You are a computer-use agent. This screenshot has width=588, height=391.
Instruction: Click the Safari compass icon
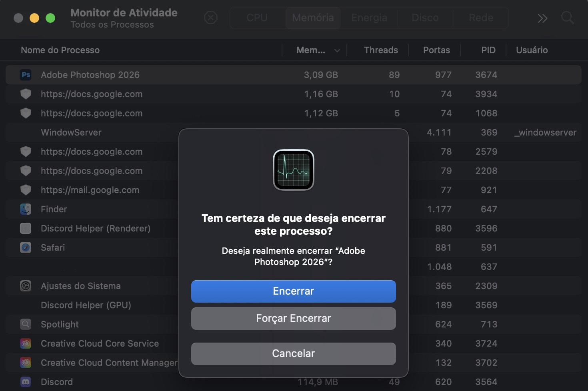pyautogui.click(x=26, y=247)
